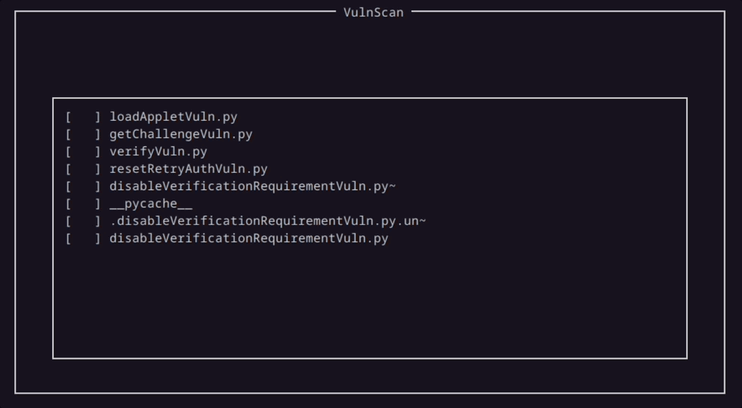Select the getChallengeVuln.py entry label
742x408 pixels.
[181, 134]
